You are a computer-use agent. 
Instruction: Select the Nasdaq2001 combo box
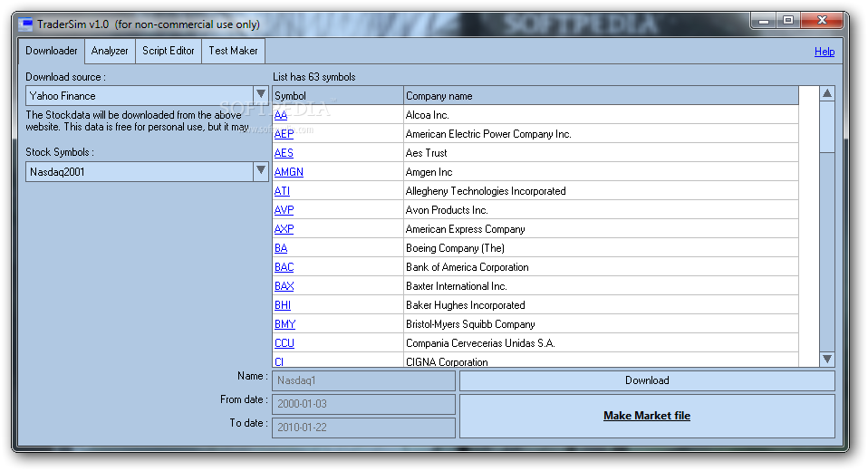tap(147, 171)
